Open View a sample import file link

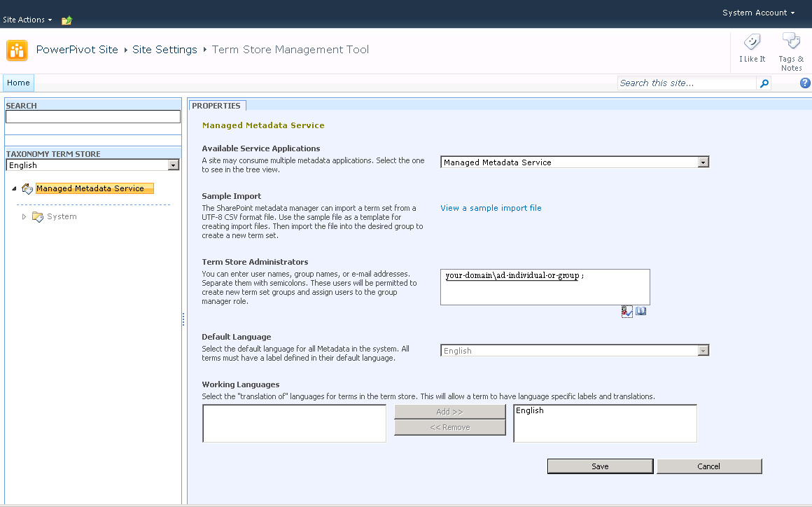[x=491, y=208]
